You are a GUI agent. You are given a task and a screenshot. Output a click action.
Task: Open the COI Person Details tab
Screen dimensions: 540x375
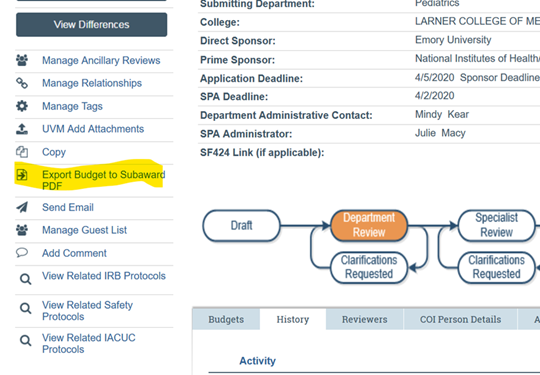(460, 319)
